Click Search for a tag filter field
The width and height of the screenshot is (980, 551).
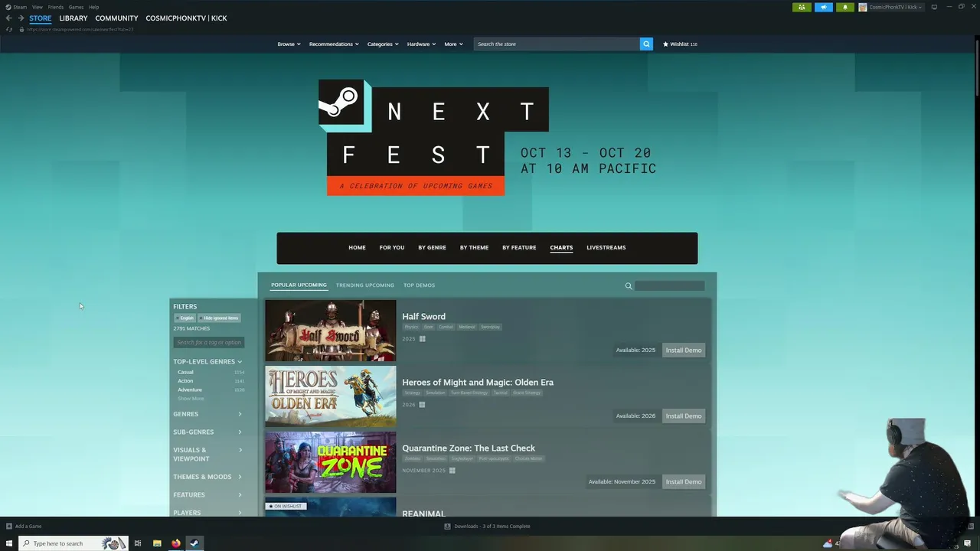208,342
